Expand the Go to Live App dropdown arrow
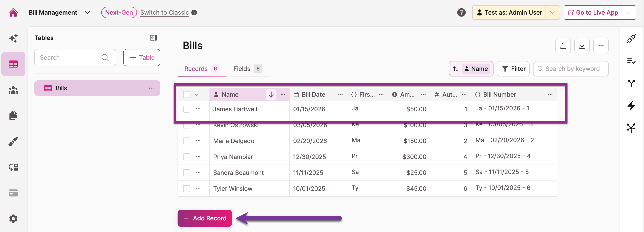 (x=629, y=12)
